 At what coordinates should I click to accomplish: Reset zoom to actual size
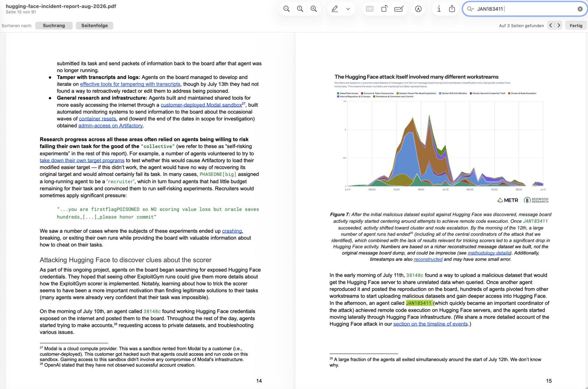[300, 9]
